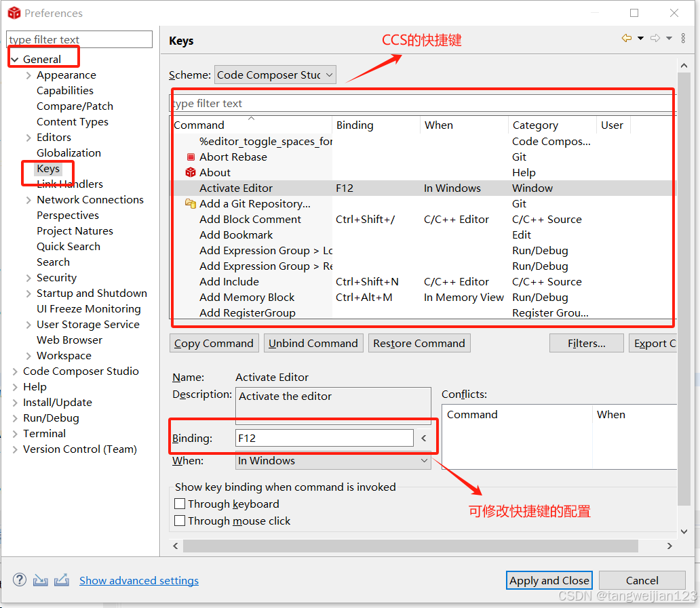Click the Help question mark icon
700x608 pixels.
19,580
